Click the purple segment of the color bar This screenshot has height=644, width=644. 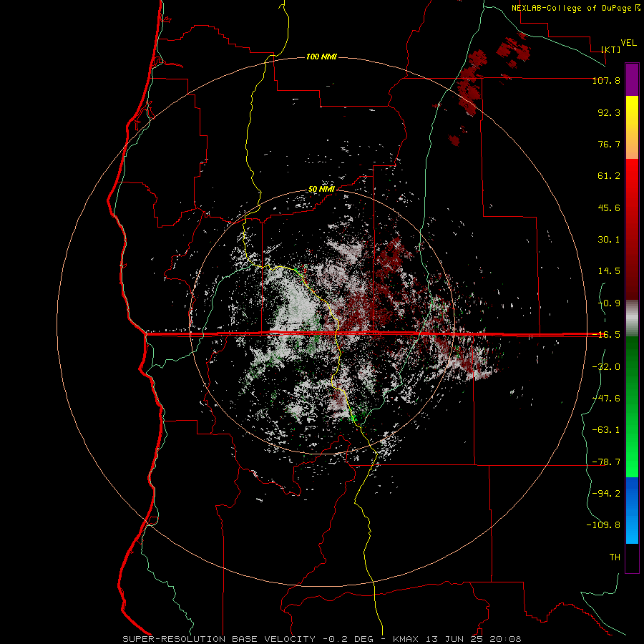[632, 79]
